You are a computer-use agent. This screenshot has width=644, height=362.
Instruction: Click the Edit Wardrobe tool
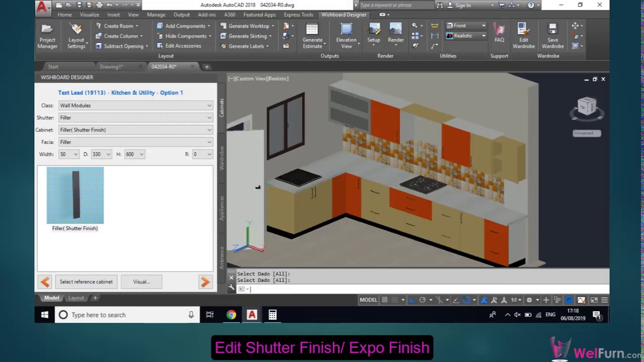pos(524,36)
